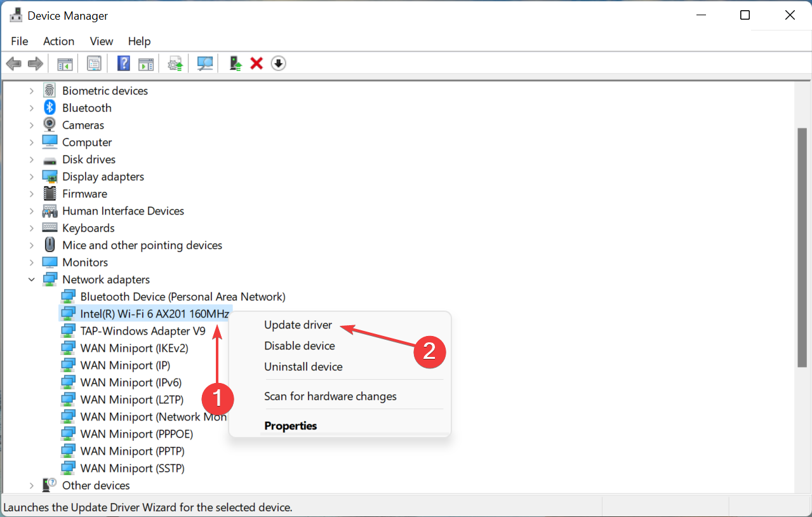Expand the Display adapters node
This screenshot has height=517, width=812.
(x=32, y=177)
